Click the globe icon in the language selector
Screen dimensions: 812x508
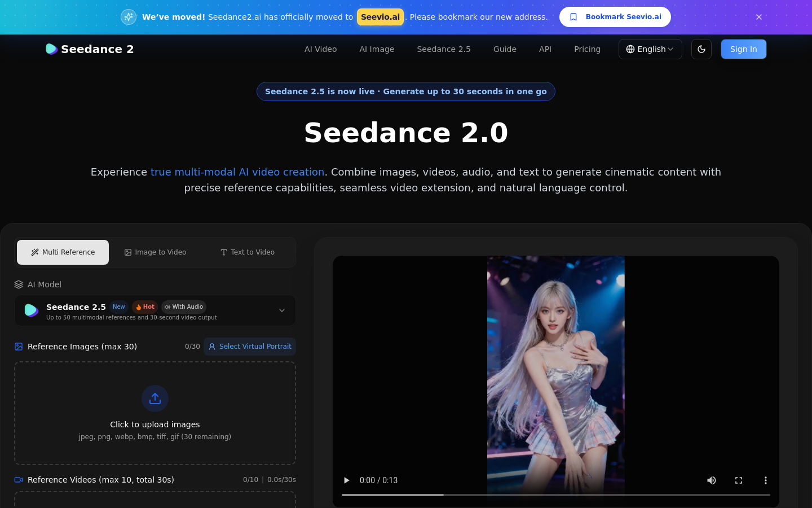(630, 49)
